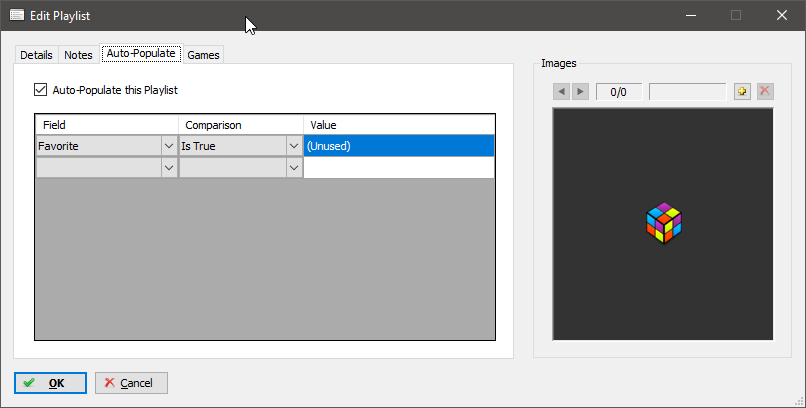The height and width of the screenshot is (408, 806).
Task: Click the Edit Playlist window title icon
Action: tap(17, 15)
